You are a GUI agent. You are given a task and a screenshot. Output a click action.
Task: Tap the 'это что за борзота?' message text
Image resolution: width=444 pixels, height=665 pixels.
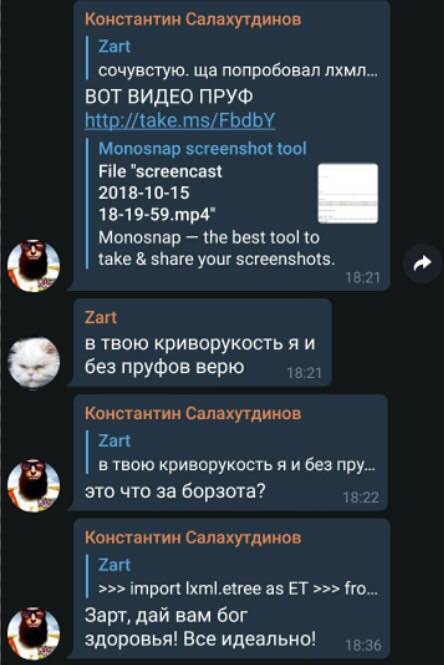[175, 491]
